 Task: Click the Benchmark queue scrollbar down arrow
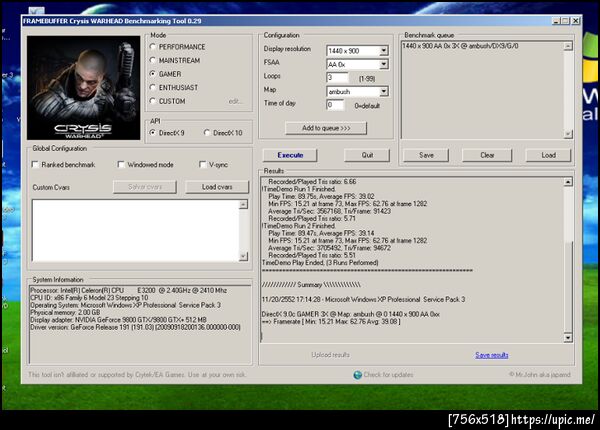568,134
